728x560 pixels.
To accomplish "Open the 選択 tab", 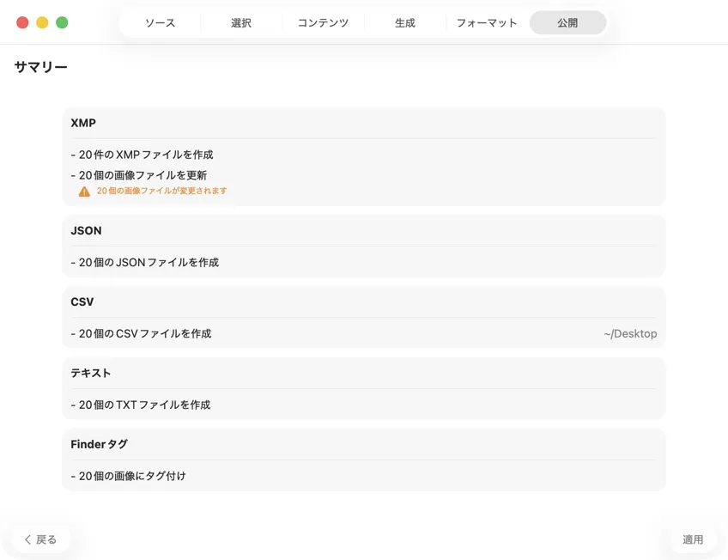I will [x=241, y=23].
